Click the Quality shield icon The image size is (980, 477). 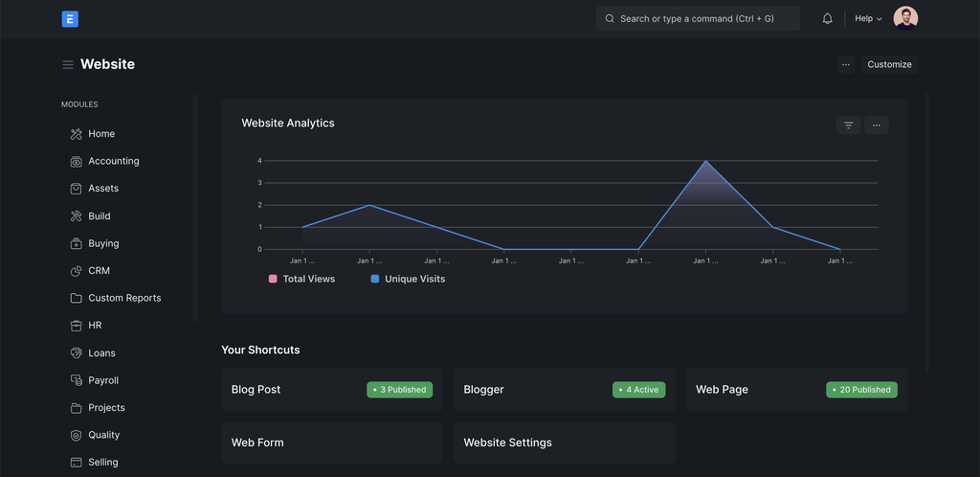[77, 435]
